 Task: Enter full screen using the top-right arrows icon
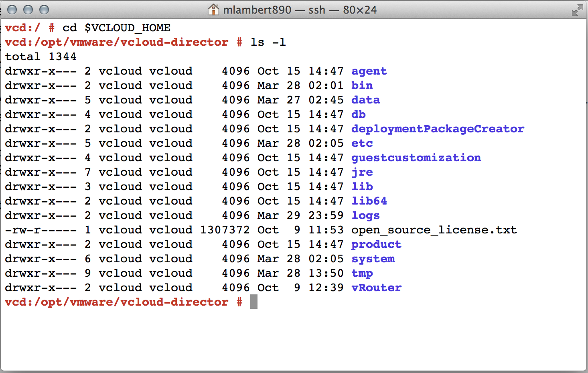[x=577, y=10]
